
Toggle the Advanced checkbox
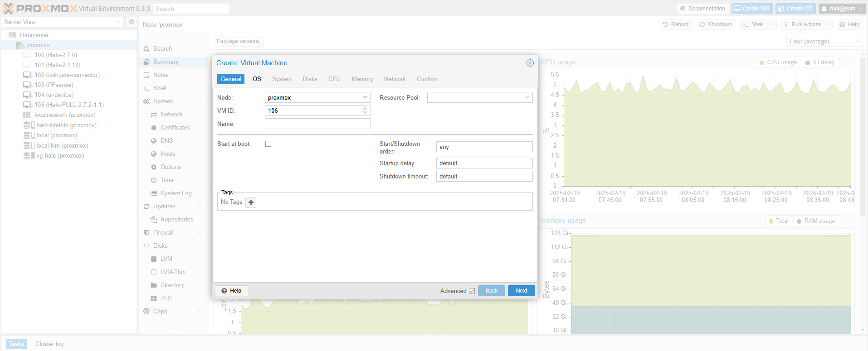pyautogui.click(x=472, y=291)
